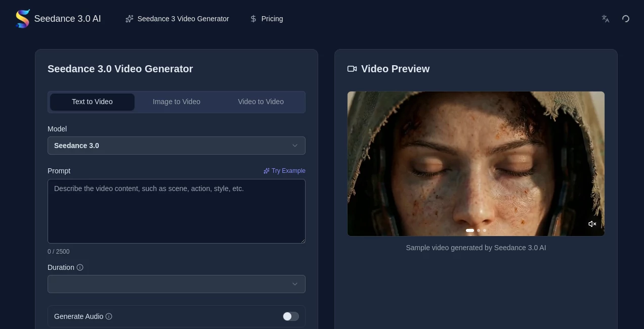Select the Video to Video tab

261,102
